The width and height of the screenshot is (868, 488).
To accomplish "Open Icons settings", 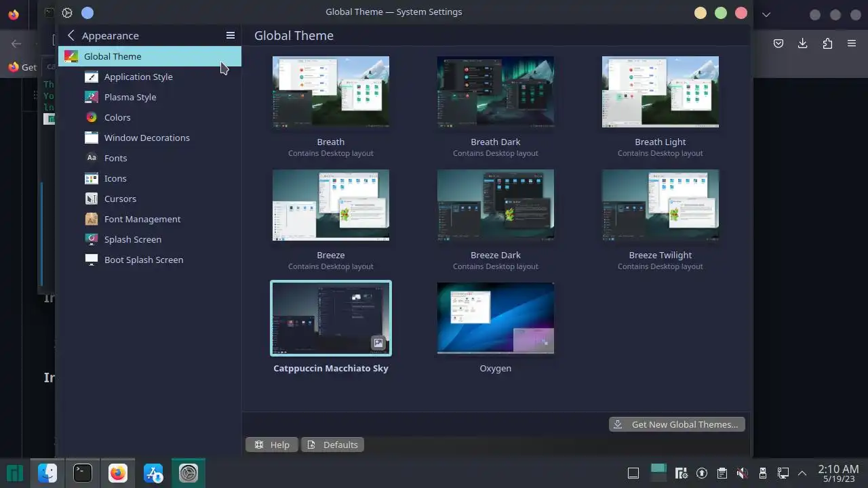I will [150, 178].
